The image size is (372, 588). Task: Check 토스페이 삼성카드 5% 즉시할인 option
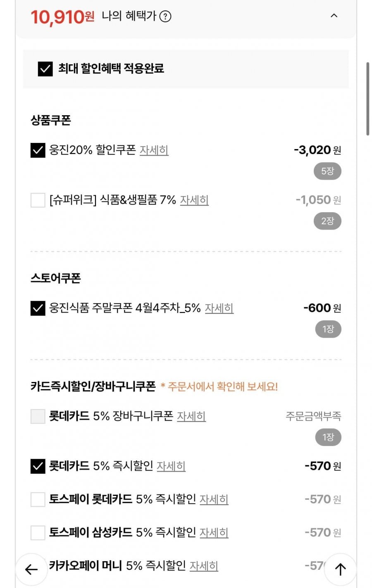pyautogui.click(x=38, y=533)
